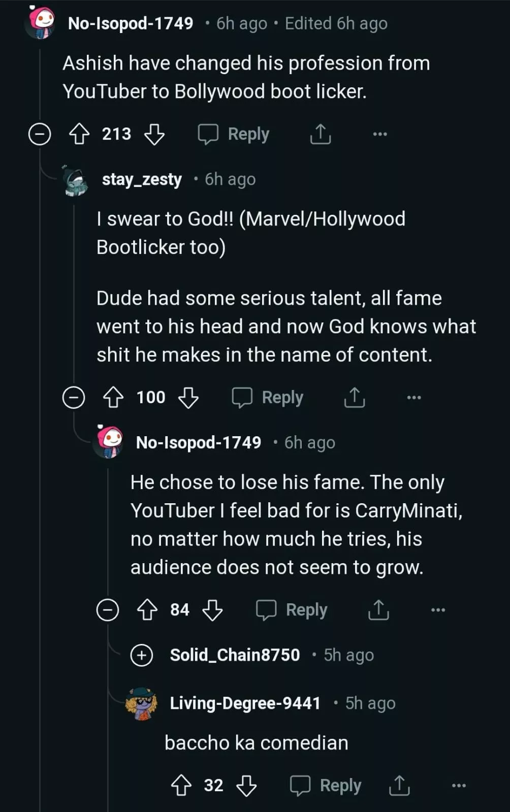Upvote the 'baccho ka comedian' comment
510x812 pixels.
(181, 786)
